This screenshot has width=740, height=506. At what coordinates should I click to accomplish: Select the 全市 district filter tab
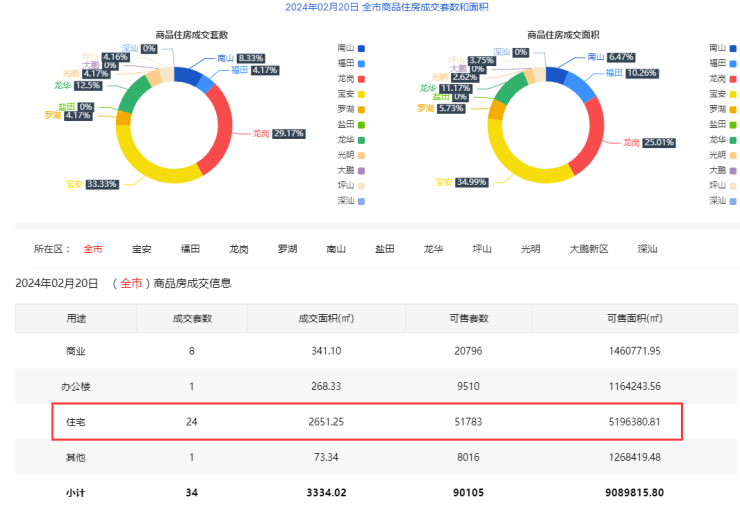[93, 249]
